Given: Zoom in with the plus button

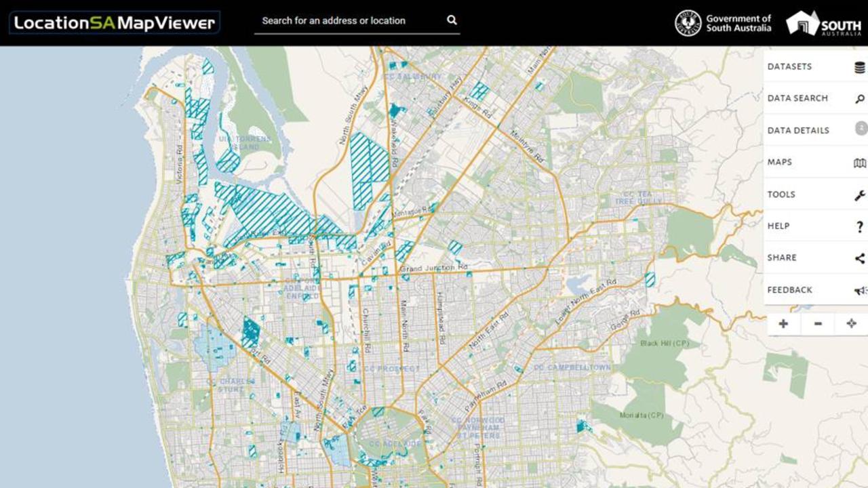Looking at the screenshot, I should pyautogui.click(x=783, y=324).
